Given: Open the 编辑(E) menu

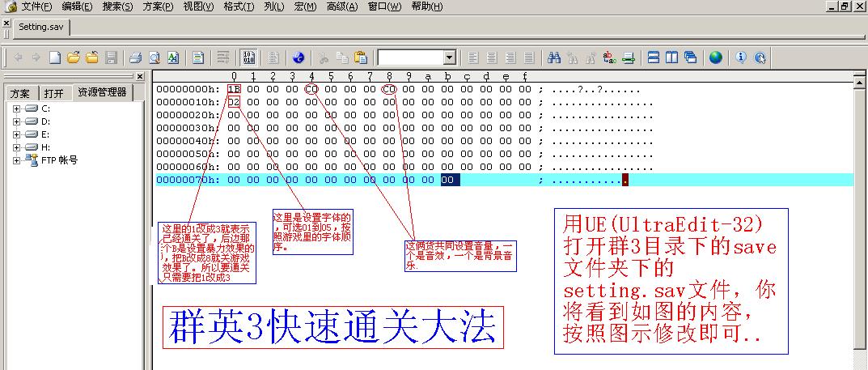Looking at the screenshot, I should click(77, 6).
